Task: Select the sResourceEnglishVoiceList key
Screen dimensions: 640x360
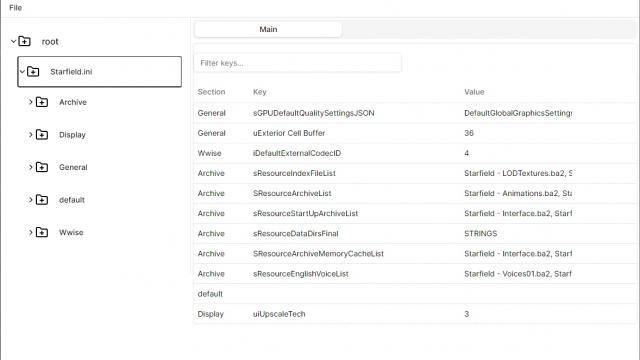Action: pyautogui.click(x=301, y=273)
